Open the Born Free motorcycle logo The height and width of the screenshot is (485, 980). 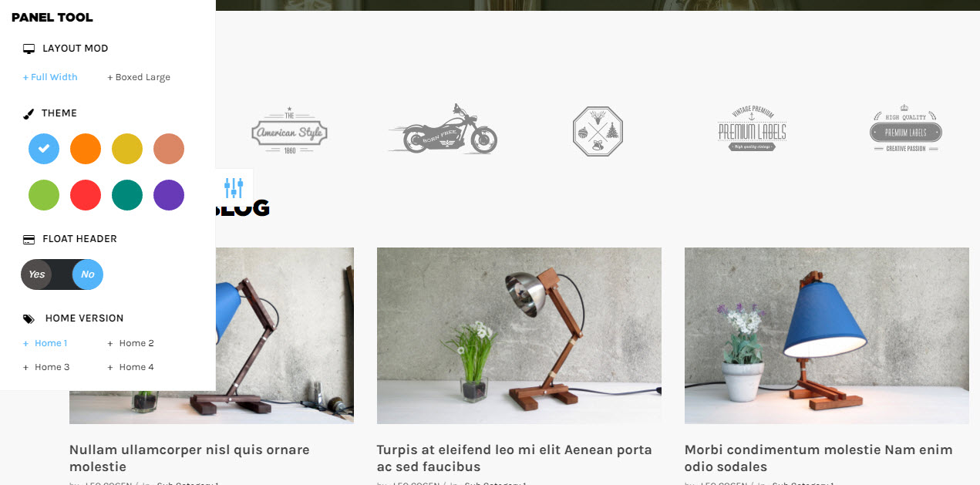point(443,130)
